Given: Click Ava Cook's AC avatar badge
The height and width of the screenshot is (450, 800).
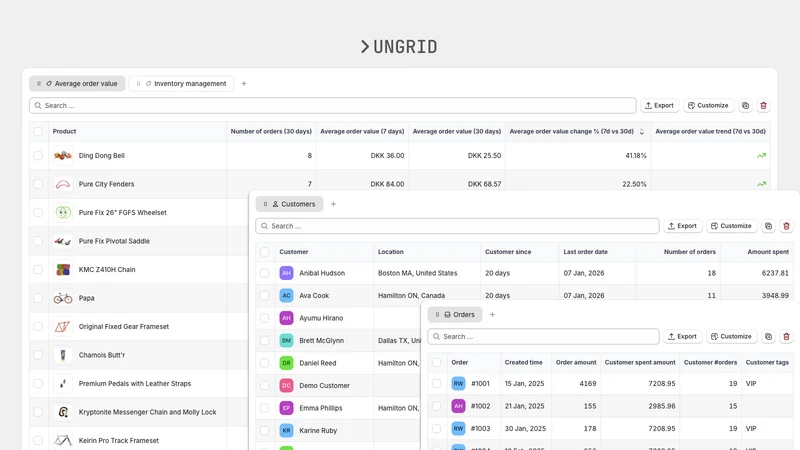Looking at the screenshot, I should pyautogui.click(x=286, y=295).
